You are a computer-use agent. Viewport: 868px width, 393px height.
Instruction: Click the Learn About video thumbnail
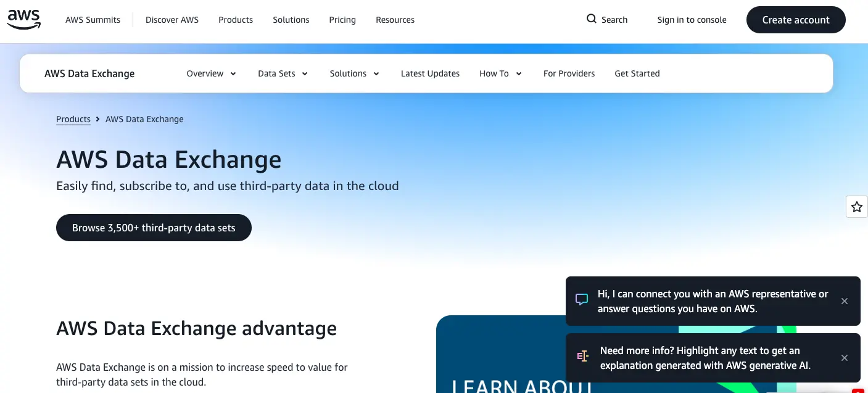click(x=617, y=354)
